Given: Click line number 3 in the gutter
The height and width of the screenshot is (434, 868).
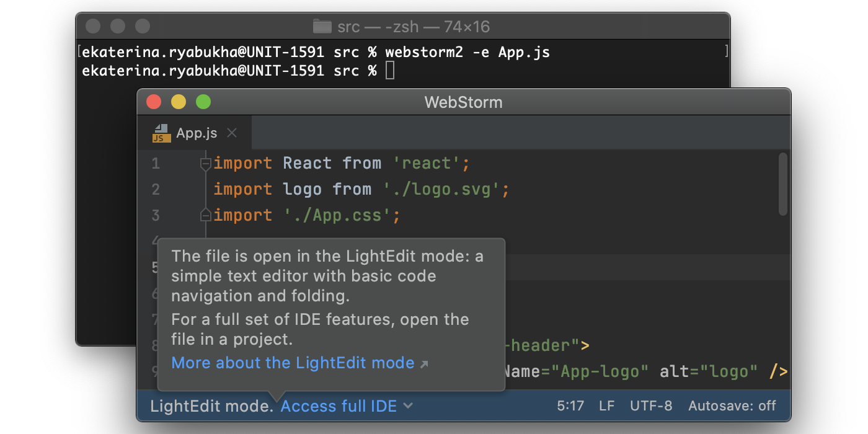Looking at the screenshot, I should tap(155, 215).
